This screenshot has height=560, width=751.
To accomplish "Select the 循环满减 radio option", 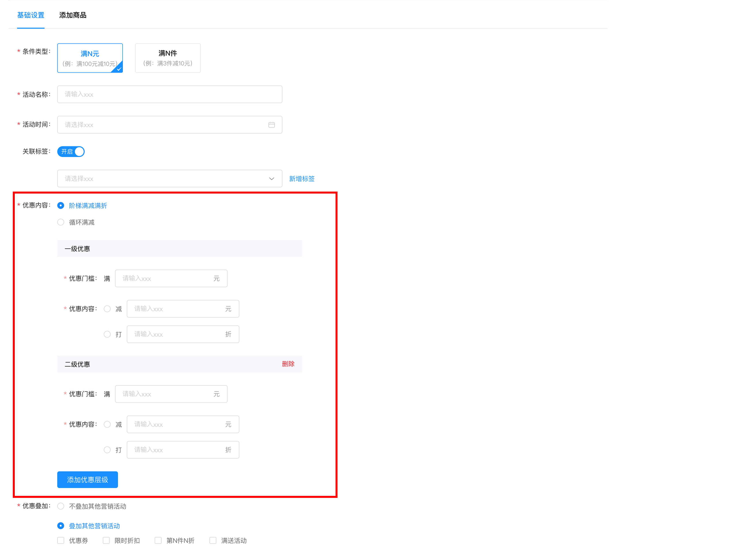I will (x=61, y=222).
